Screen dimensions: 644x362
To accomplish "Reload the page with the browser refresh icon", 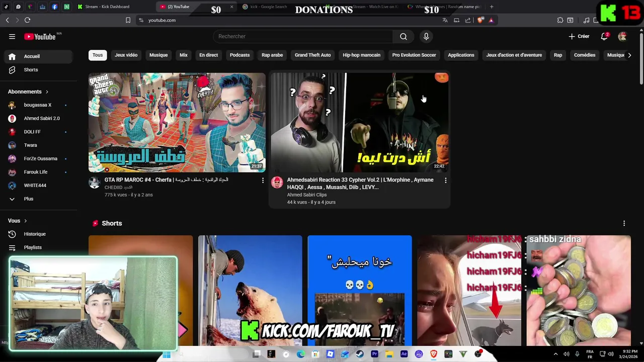I will [27, 20].
